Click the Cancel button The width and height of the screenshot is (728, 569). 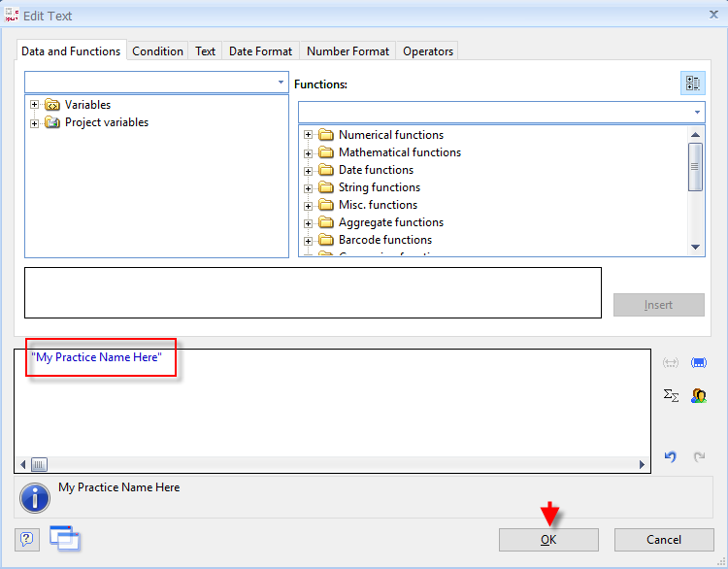pos(664,540)
